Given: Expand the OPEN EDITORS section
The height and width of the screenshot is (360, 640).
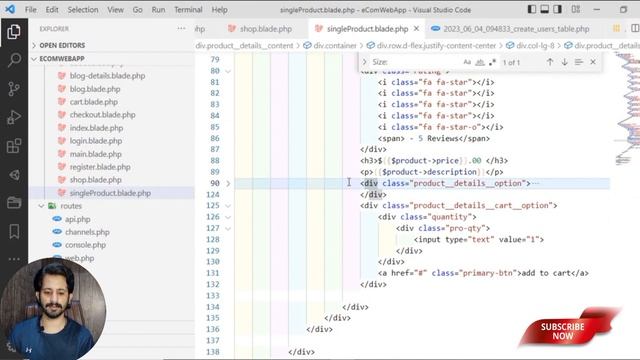Looking at the screenshot, I should 62,45.
